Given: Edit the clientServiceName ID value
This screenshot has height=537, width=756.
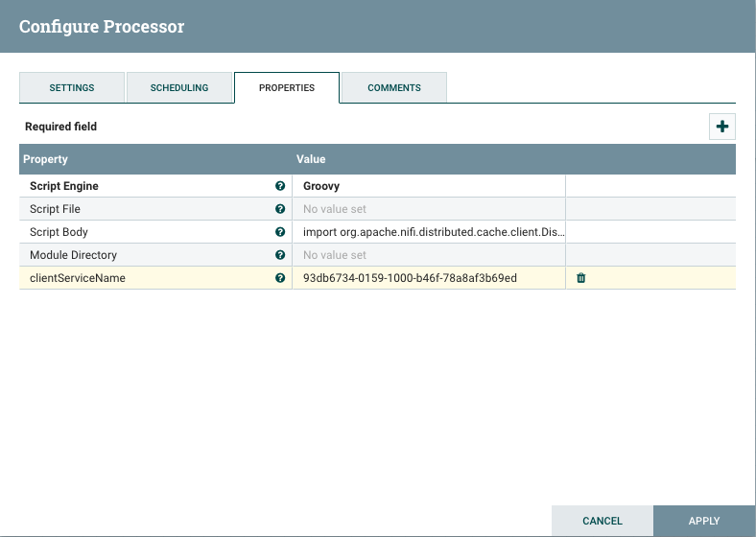Looking at the screenshot, I should point(428,278).
